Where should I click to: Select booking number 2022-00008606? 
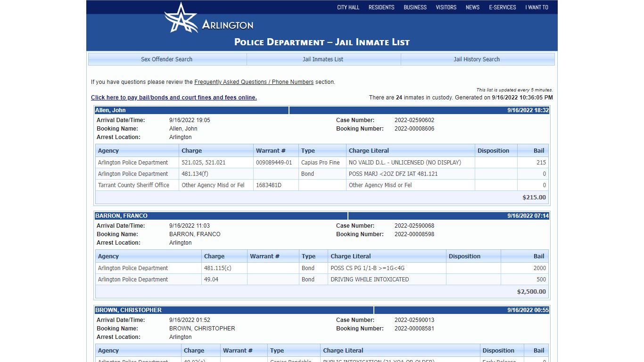tap(414, 129)
